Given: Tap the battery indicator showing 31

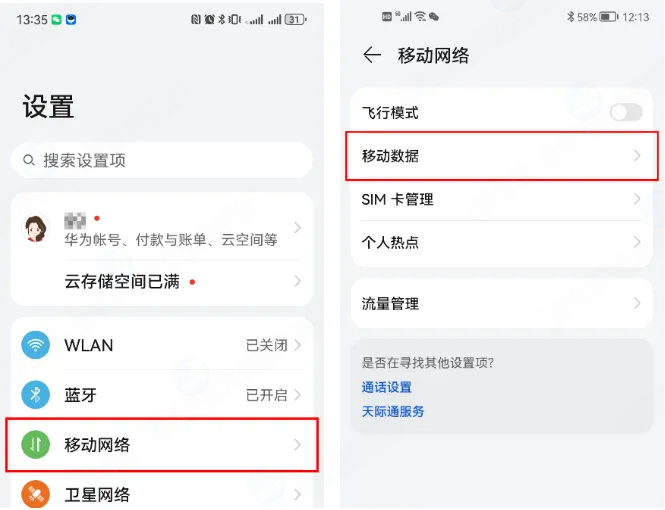Looking at the screenshot, I should click(x=295, y=19).
